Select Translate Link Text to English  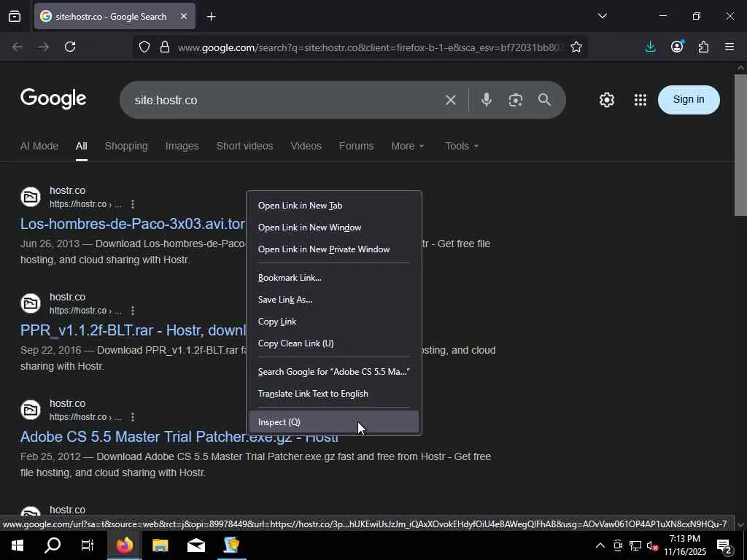(334, 394)
